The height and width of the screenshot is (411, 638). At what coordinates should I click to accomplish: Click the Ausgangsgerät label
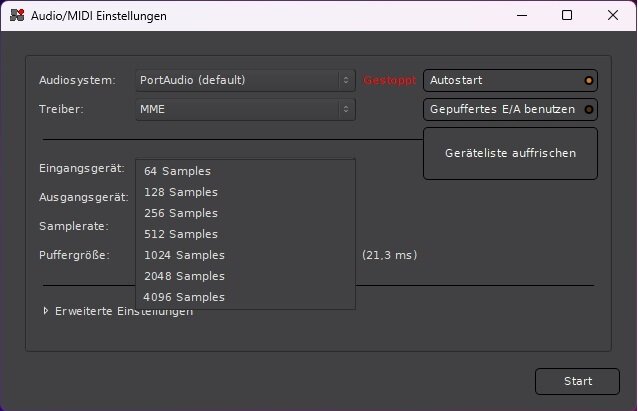click(84, 197)
